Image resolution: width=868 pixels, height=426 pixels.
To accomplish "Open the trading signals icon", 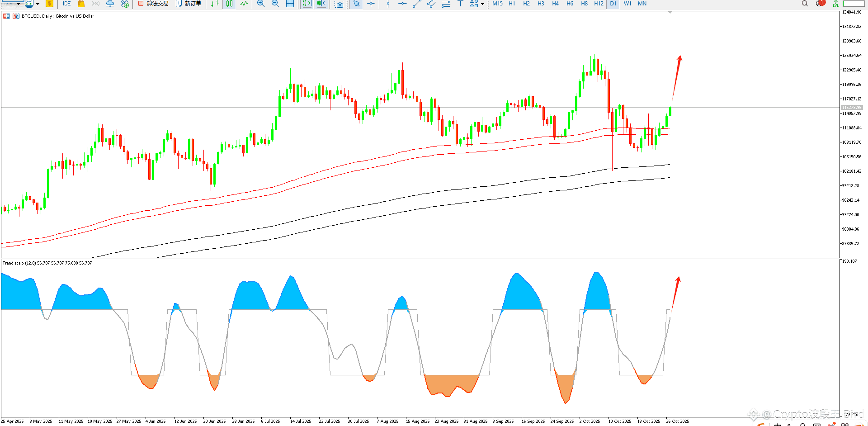I will pos(95,4).
